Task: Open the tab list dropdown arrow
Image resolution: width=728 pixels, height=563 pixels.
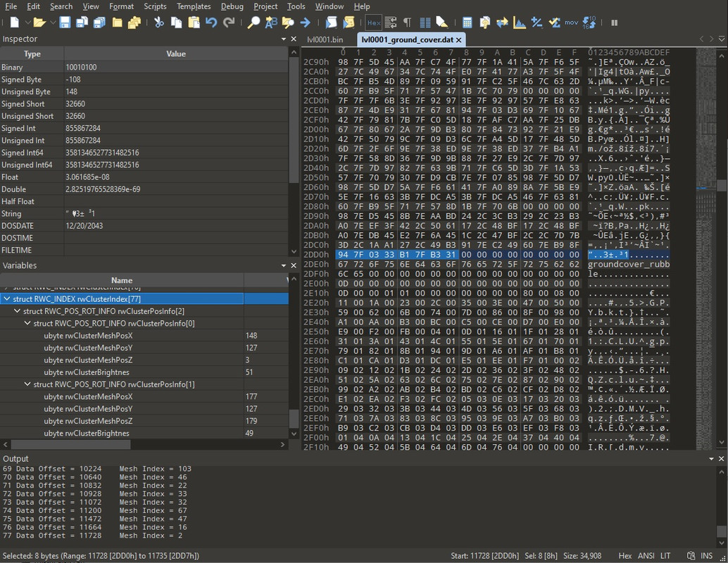Action: point(722,39)
